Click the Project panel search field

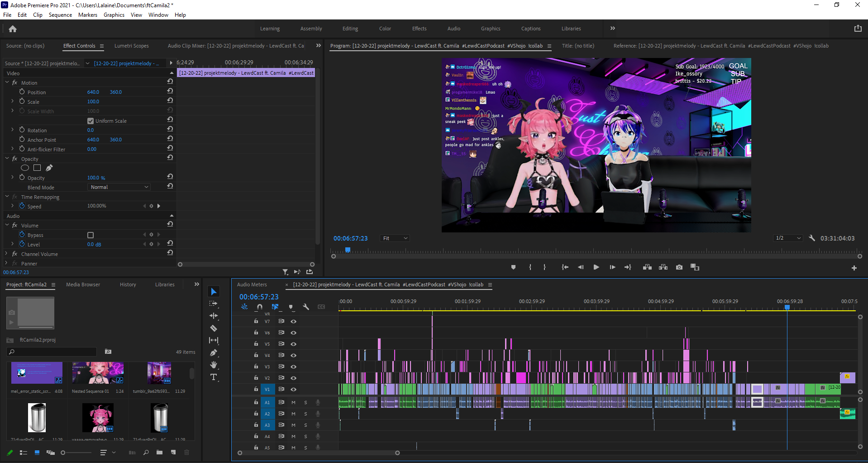click(x=52, y=352)
